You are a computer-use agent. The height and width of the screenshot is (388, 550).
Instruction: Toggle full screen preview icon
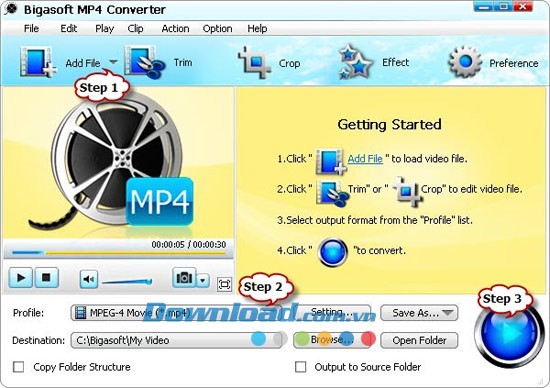224,284
